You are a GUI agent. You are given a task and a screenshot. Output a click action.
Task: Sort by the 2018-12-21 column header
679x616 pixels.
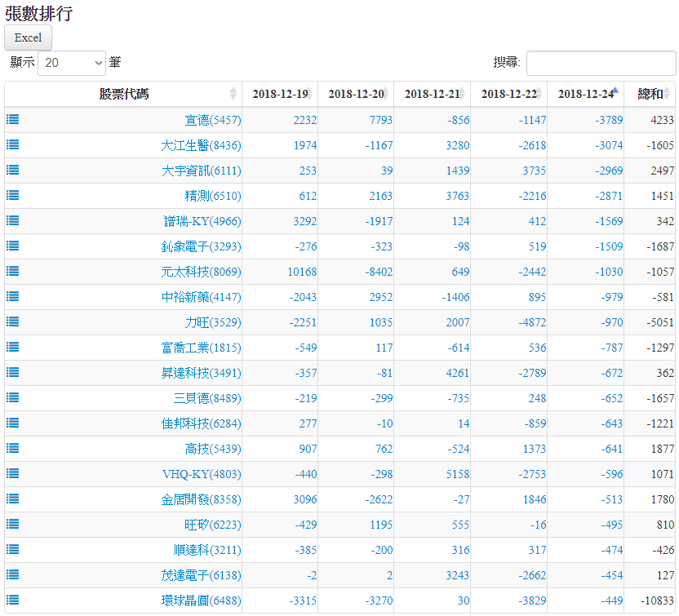pos(432,94)
